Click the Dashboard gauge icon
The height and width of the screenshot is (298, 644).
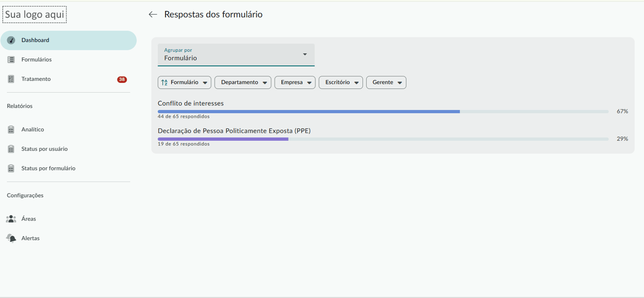pos(11,40)
